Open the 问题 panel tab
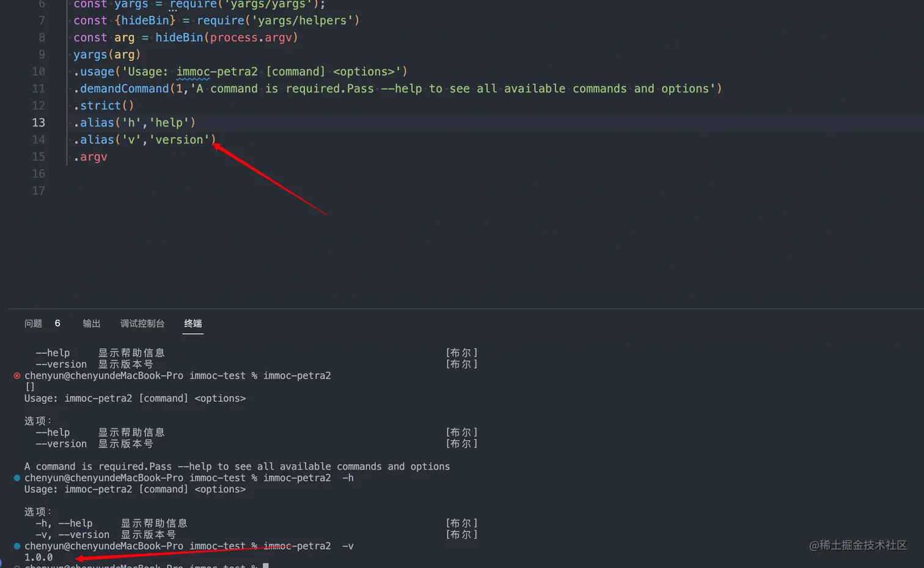This screenshot has height=568, width=924. pyautogui.click(x=33, y=323)
